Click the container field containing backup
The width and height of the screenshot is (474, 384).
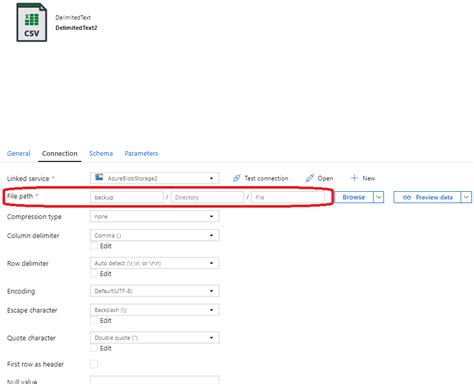coord(127,197)
